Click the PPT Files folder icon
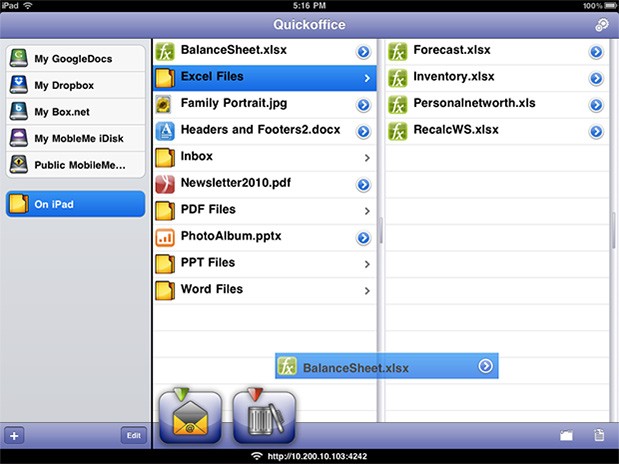 [x=165, y=264]
